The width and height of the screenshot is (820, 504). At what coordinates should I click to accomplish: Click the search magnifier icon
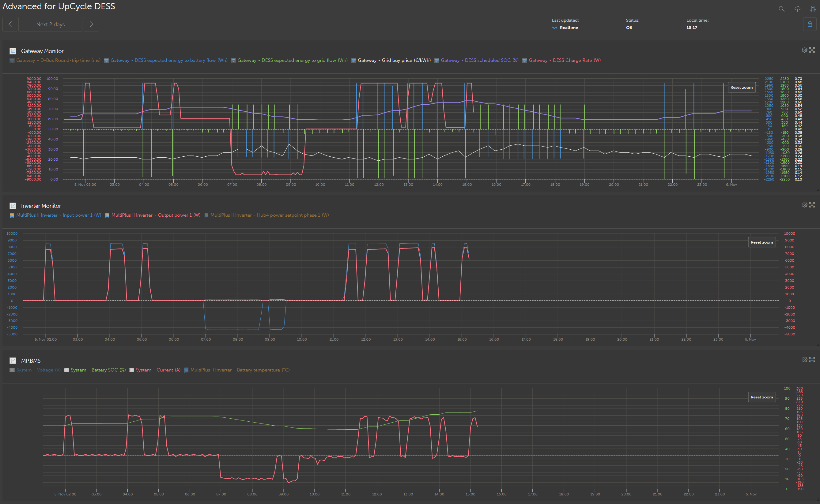(x=781, y=9)
